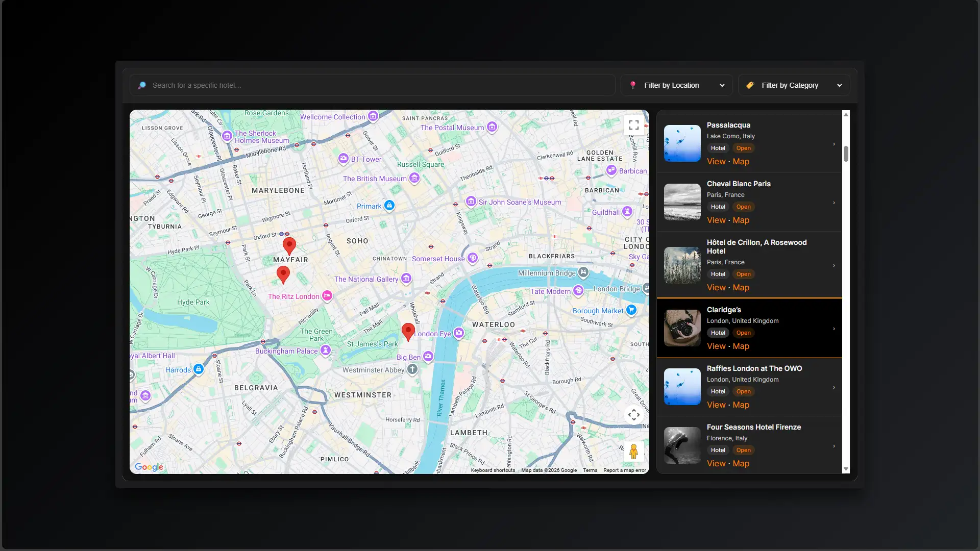Click The British Museum map icon
980x551 pixels.
click(414, 178)
